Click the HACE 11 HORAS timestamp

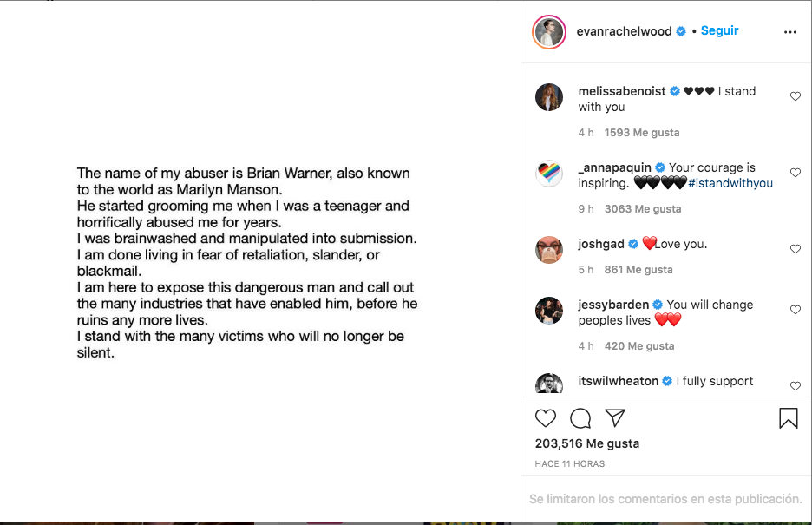569,464
